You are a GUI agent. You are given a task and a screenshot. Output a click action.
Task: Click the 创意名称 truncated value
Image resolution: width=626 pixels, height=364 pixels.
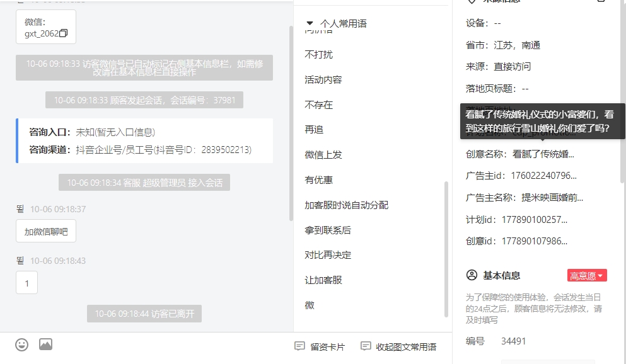click(543, 154)
